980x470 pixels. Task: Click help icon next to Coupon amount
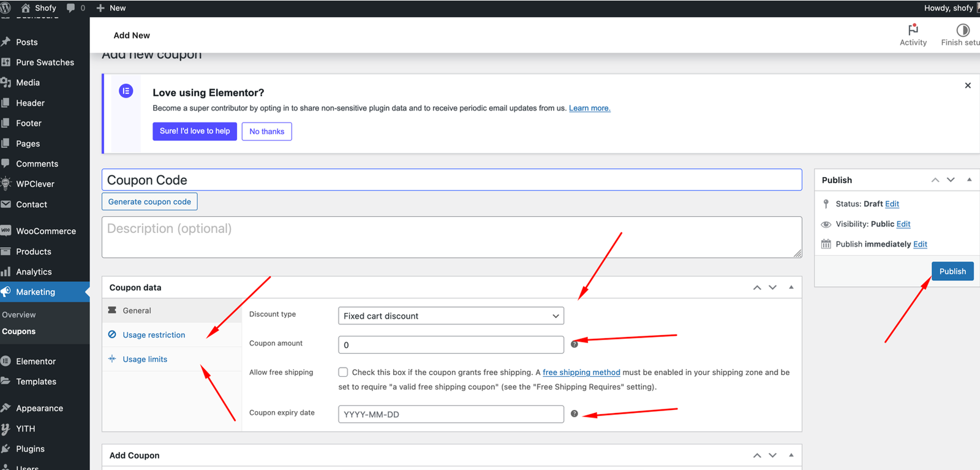(574, 344)
